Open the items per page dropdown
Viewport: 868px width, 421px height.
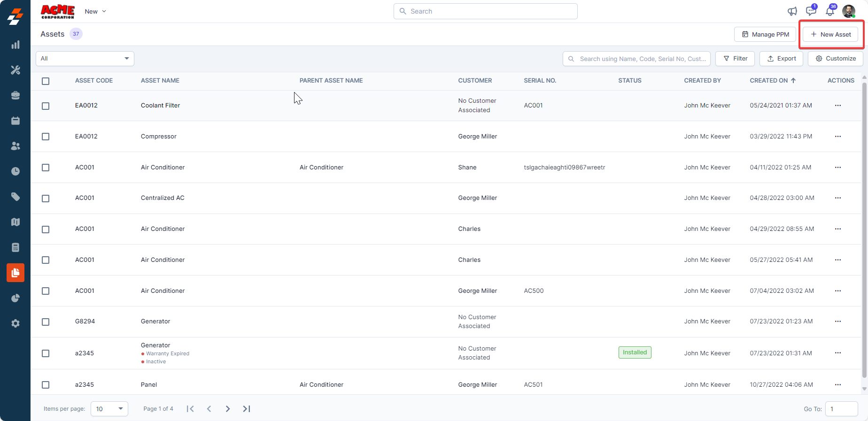[109, 409]
